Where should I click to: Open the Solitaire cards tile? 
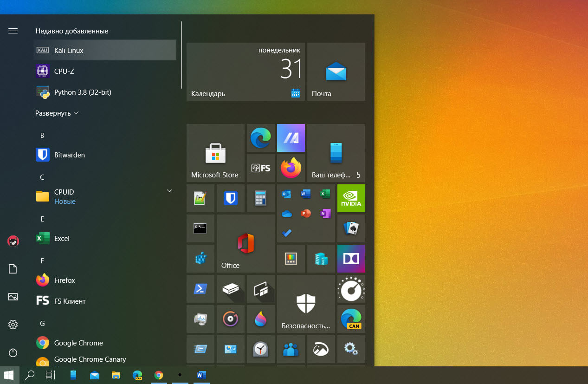click(351, 228)
